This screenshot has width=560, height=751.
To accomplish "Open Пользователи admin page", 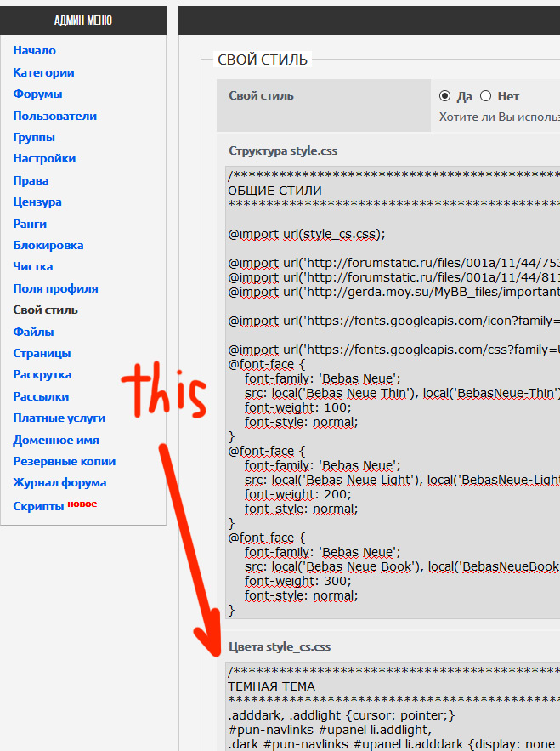I will (54, 116).
